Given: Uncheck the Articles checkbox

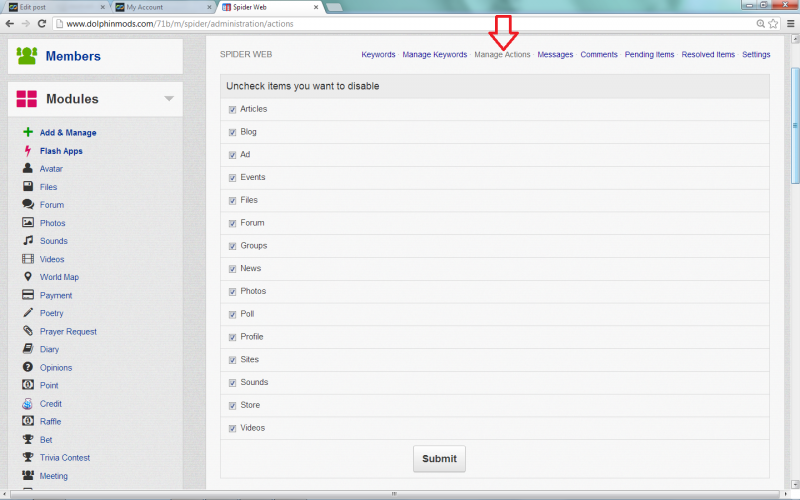Looking at the screenshot, I should click(x=232, y=110).
